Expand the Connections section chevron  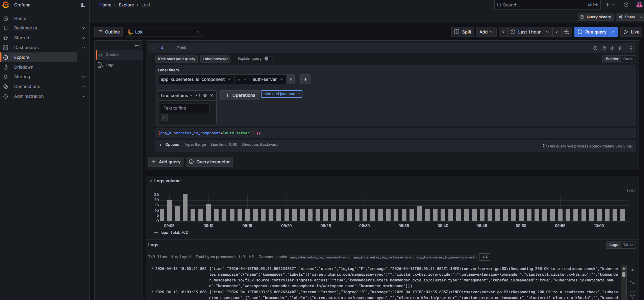point(83,87)
